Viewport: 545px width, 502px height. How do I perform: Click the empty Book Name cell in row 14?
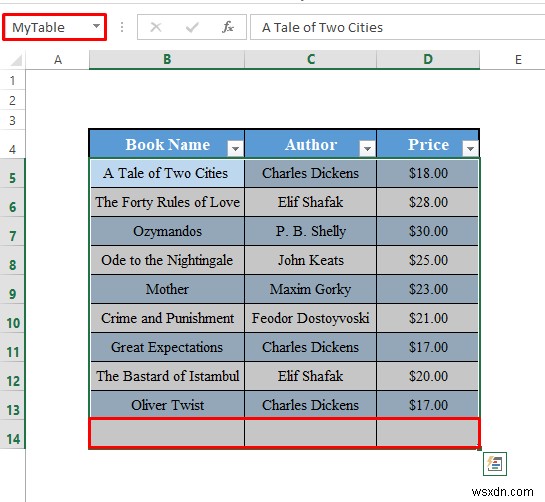(x=167, y=433)
